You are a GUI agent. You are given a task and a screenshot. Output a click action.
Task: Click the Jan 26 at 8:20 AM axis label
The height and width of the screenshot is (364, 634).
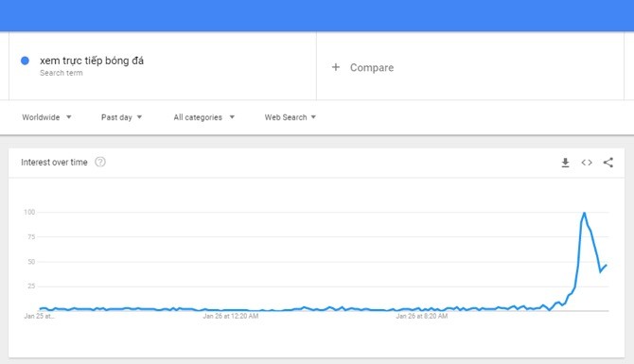click(422, 316)
